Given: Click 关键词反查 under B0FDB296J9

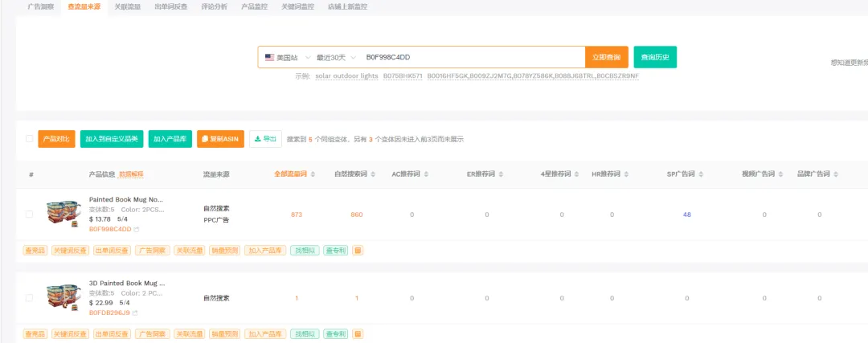Looking at the screenshot, I should 70,334.
